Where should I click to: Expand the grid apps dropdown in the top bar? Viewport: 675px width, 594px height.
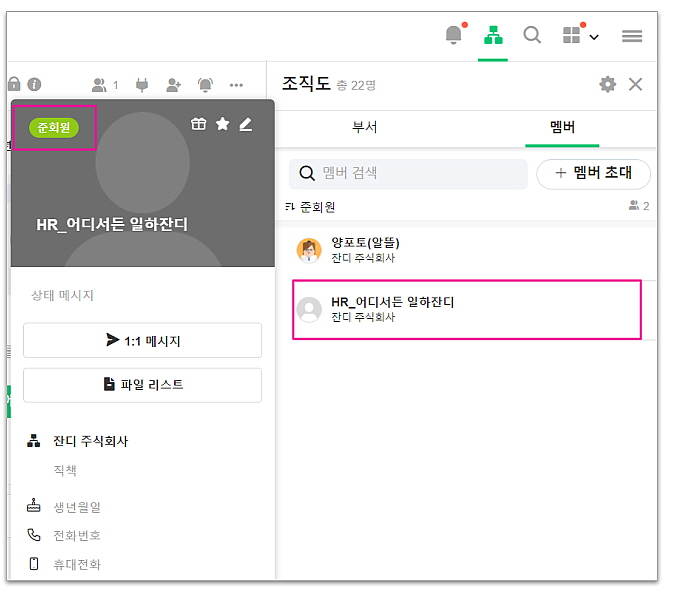(x=580, y=36)
